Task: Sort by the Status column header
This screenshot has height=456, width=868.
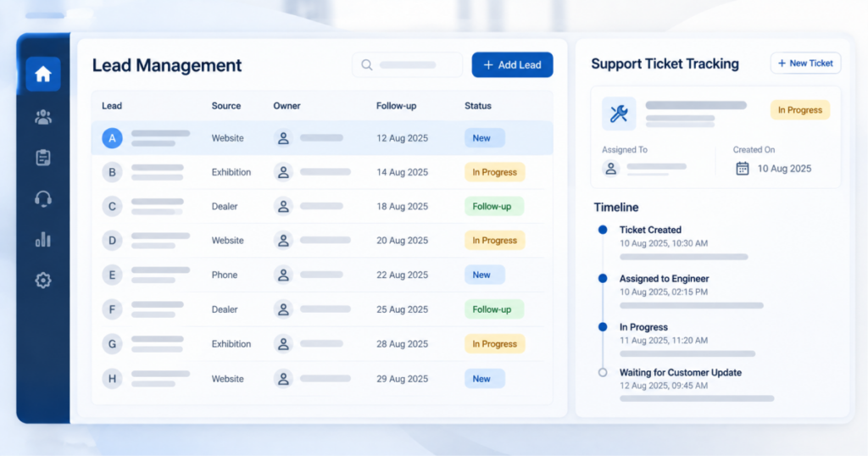Action: (478, 106)
